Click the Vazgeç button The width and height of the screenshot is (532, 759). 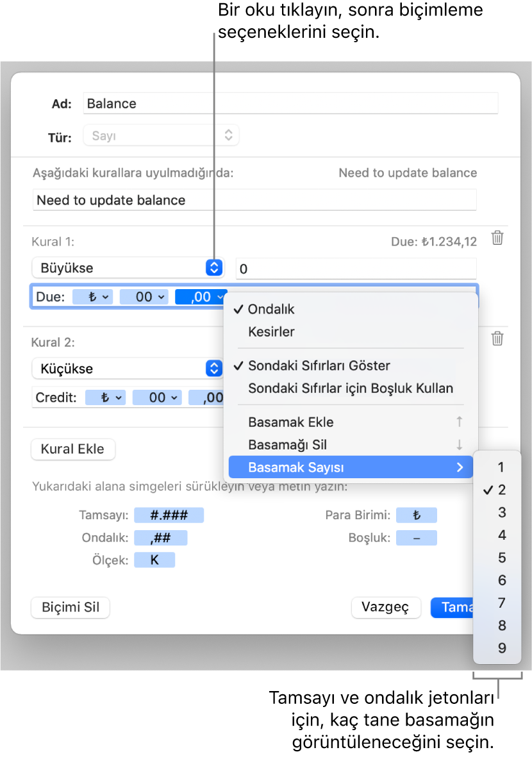tap(385, 608)
